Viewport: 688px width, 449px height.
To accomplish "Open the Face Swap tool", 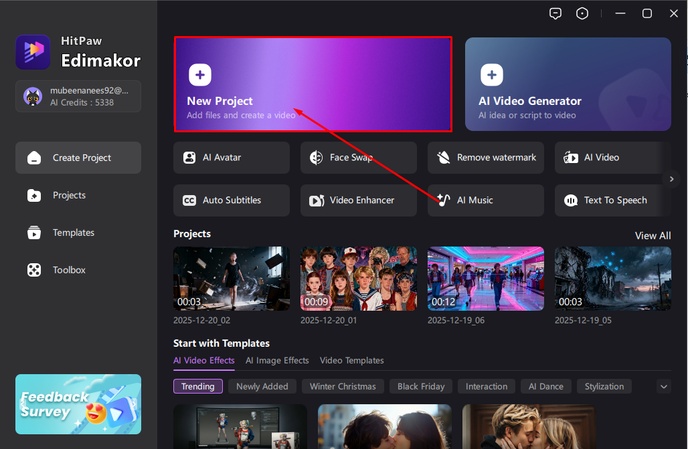I will click(x=359, y=158).
